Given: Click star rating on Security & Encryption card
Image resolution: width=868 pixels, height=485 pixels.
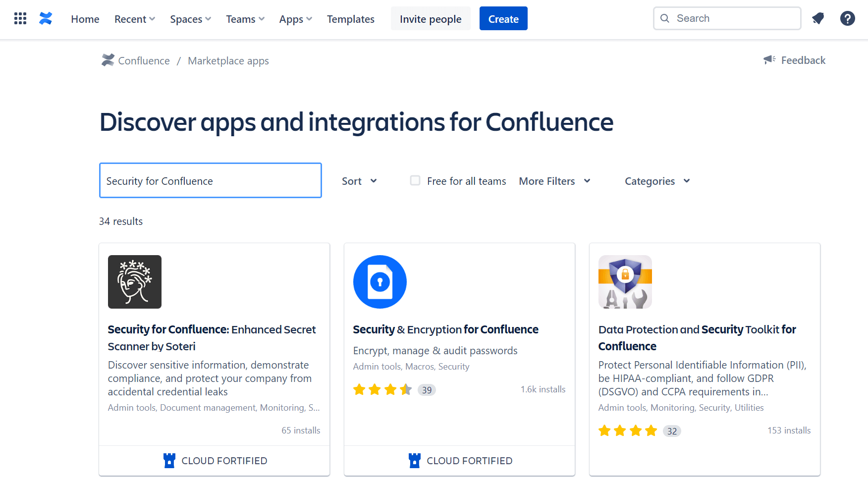Looking at the screenshot, I should (382, 390).
